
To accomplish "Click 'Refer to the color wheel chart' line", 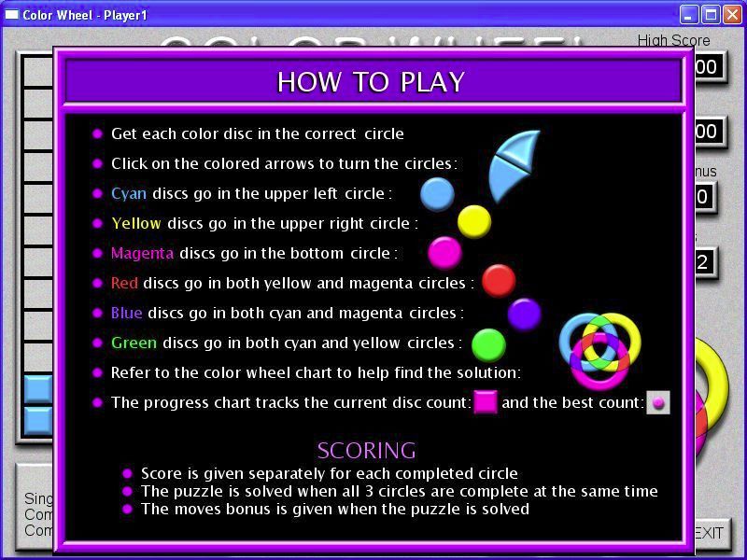I will 316,372.
